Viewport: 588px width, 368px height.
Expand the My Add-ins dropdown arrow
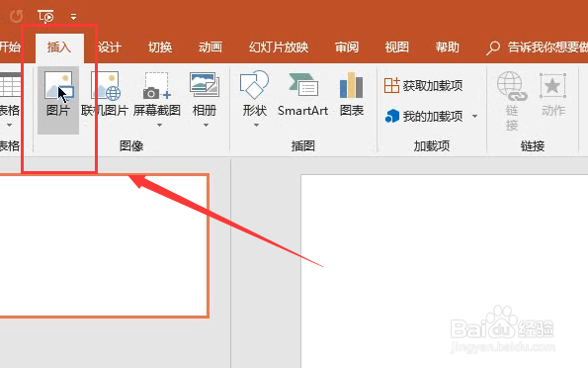(474, 116)
